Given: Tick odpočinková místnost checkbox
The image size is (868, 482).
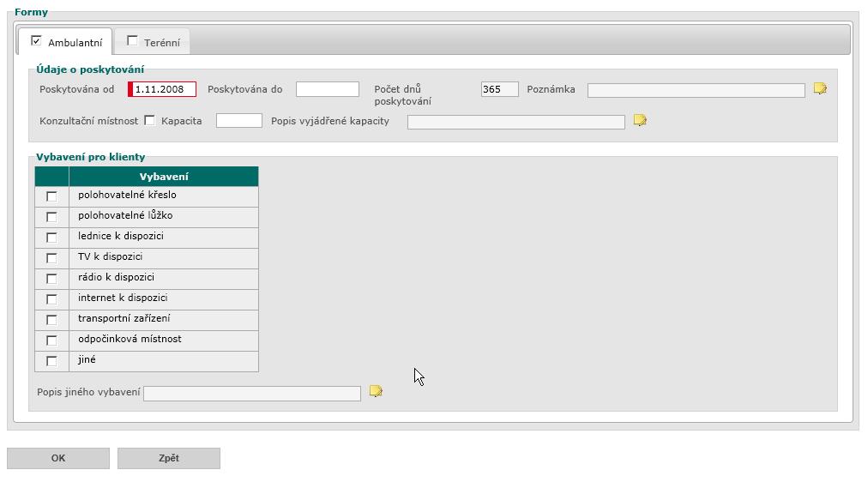Looking at the screenshot, I should pyautogui.click(x=51, y=340).
